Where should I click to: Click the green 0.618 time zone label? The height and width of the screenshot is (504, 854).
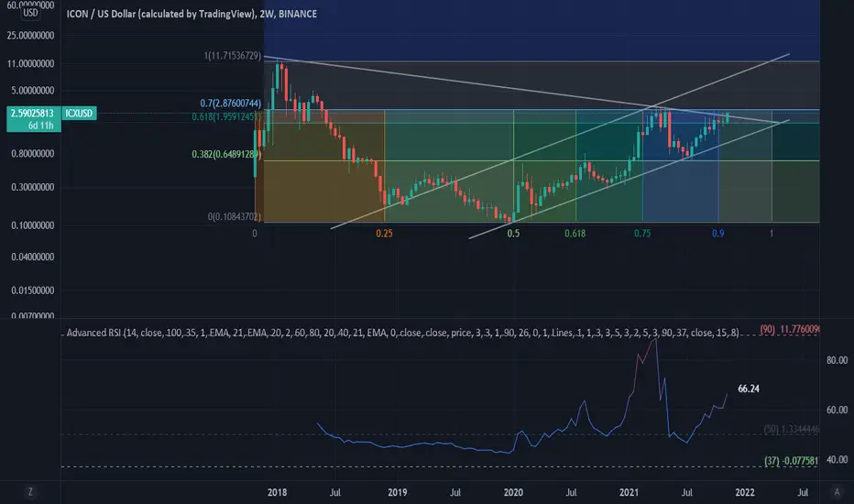point(575,233)
